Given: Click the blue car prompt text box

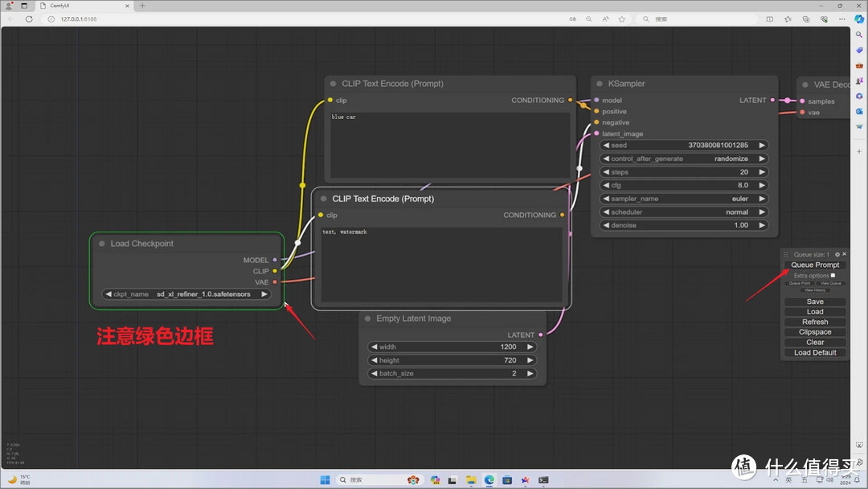Looking at the screenshot, I should 450,145.
